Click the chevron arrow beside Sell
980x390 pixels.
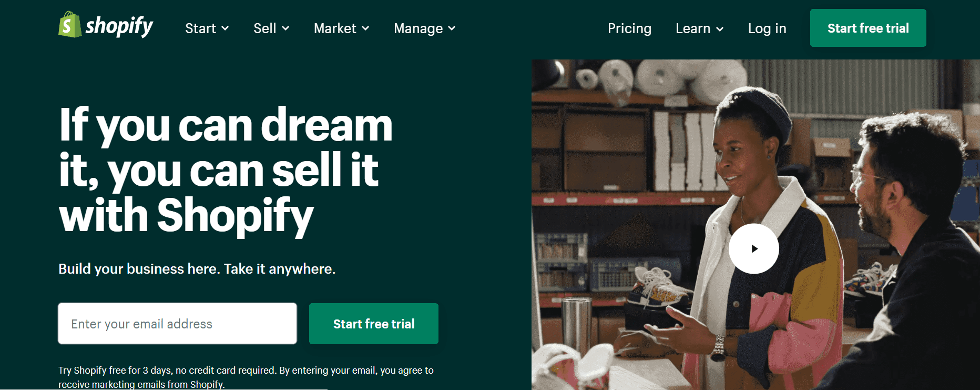(285, 28)
